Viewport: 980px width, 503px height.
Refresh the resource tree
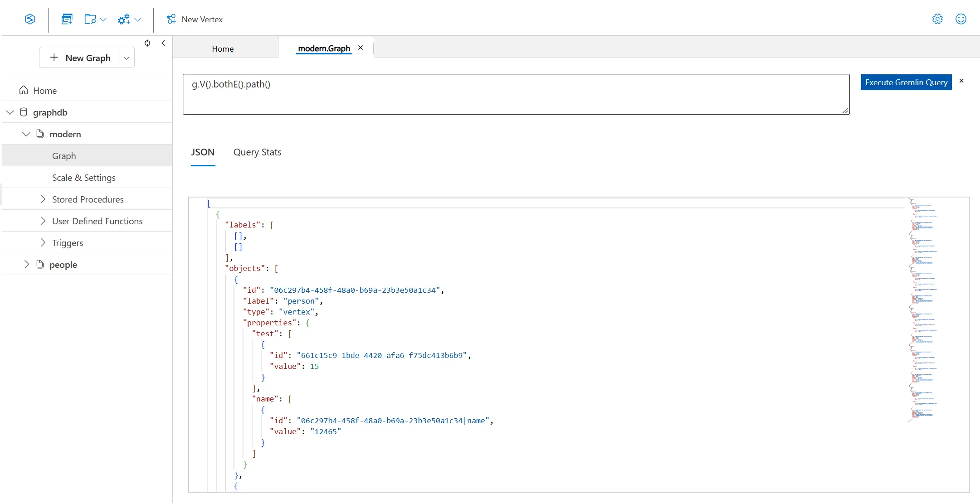tap(147, 43)
